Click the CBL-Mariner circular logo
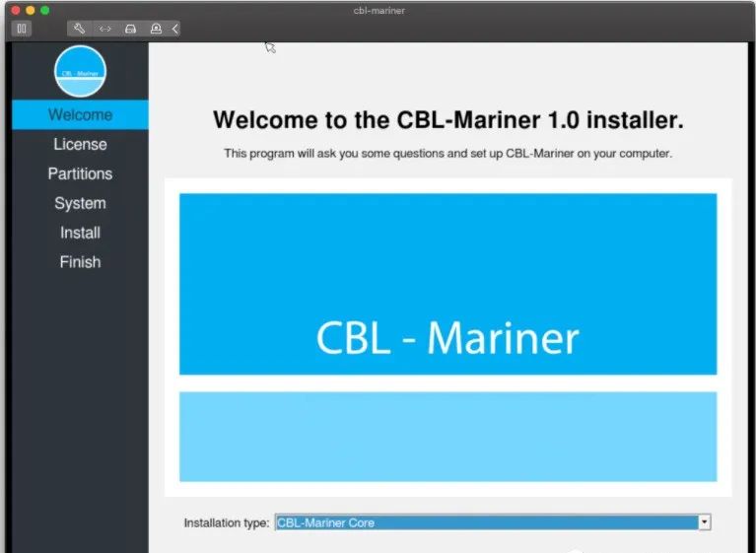The image size is (756, 553). pyautogui.click(x=80, y=71)
